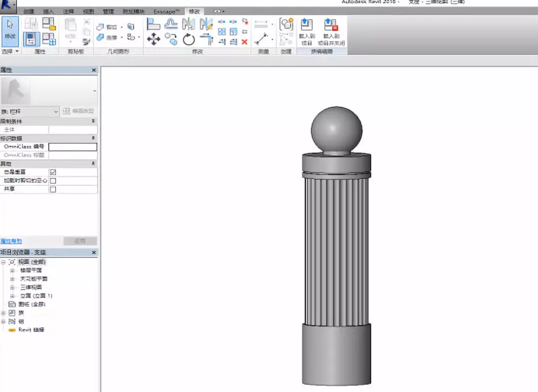Click the OmniClass number input field
Viewport: 538px width, 392px height.
(x=73, y=147)
